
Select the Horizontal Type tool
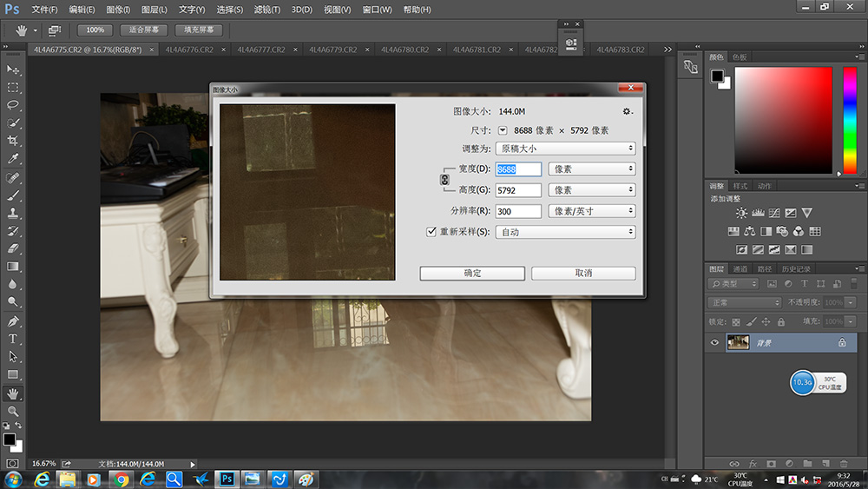tap(13, 339)
